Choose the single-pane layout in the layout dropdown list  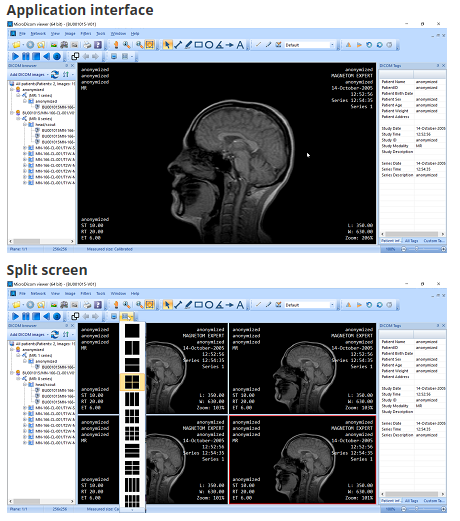[x=132, y=331]
